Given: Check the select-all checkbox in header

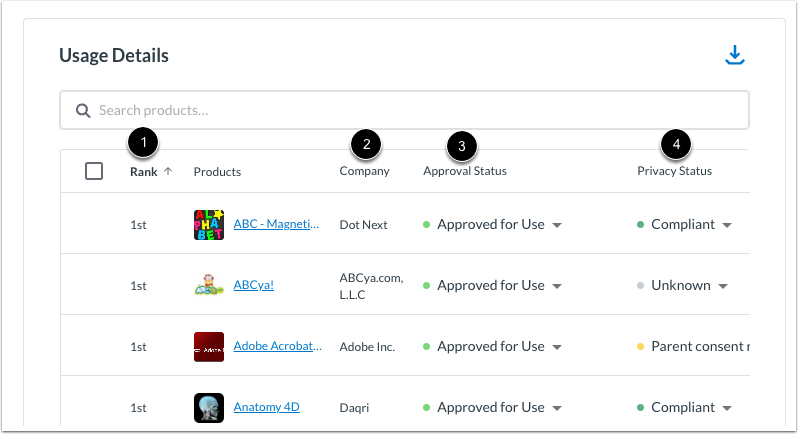Looking at the screenshot, I should point(94,171).
